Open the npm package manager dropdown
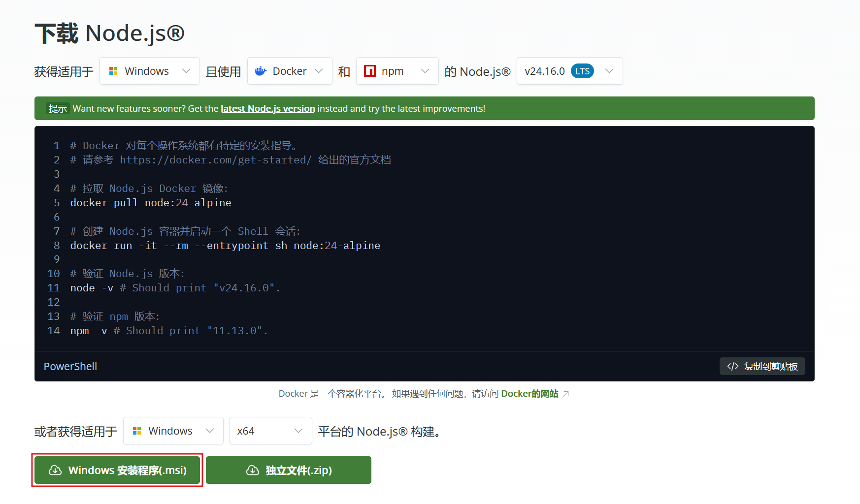The width and height of the screenshot is (860, 504). point(397,71)
